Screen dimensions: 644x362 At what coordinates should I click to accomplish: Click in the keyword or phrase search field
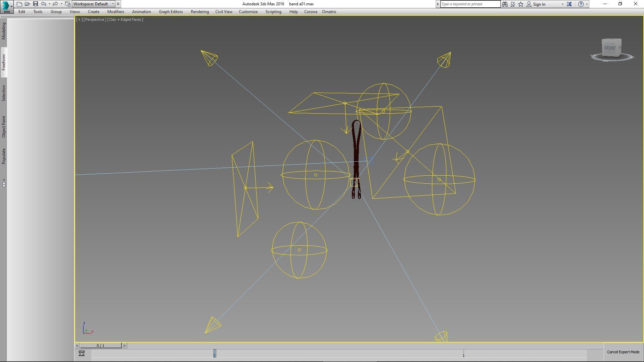(470, 4)
